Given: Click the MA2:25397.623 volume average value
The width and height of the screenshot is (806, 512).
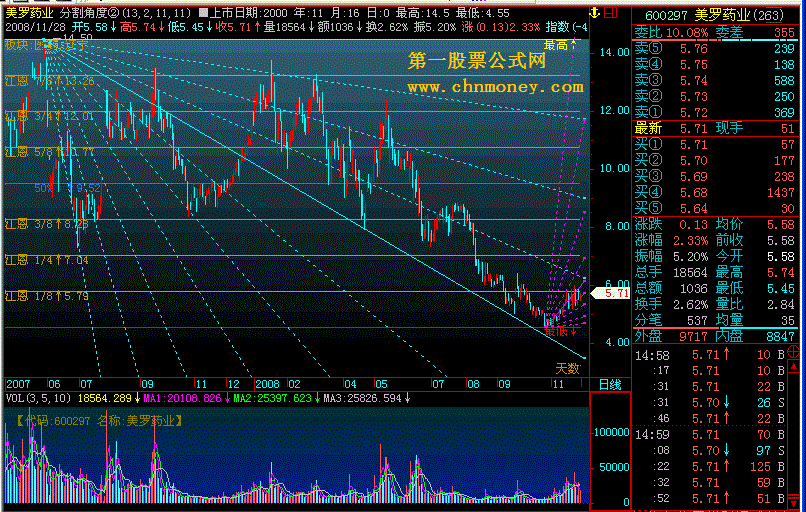Looking at the screenshot, I should 273,398.
